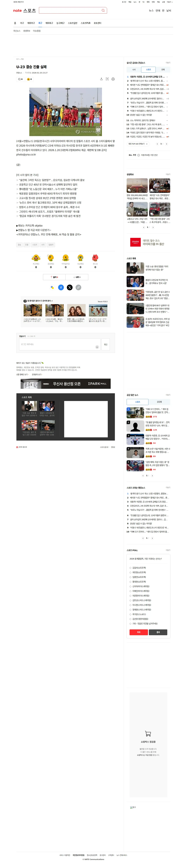The width and height of the screenshot is (193, 868).
Task: Open 더보기 next to 공감 많은 뉴스
Action: point(168,395)
